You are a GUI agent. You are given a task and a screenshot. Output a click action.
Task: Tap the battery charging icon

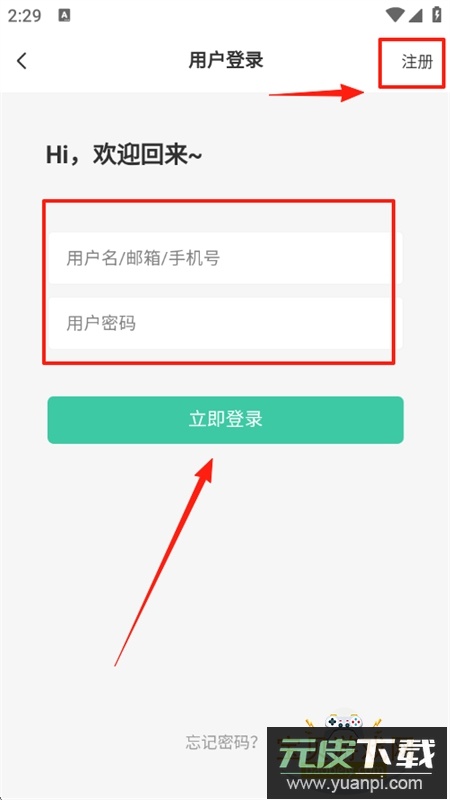pyautogui.click(x=437, y=14)
